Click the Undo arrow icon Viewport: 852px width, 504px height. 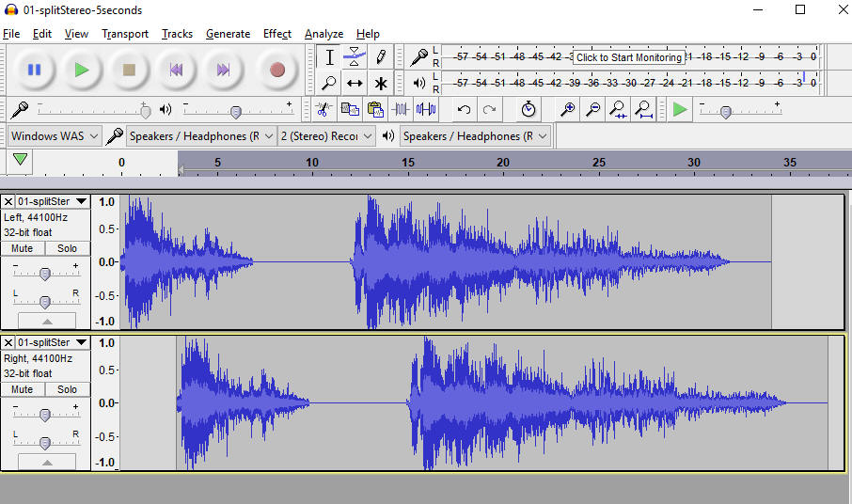coord(464,110)
